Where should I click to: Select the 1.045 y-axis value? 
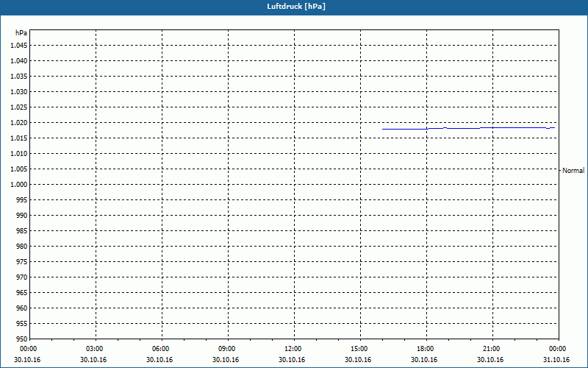point(19,46)
